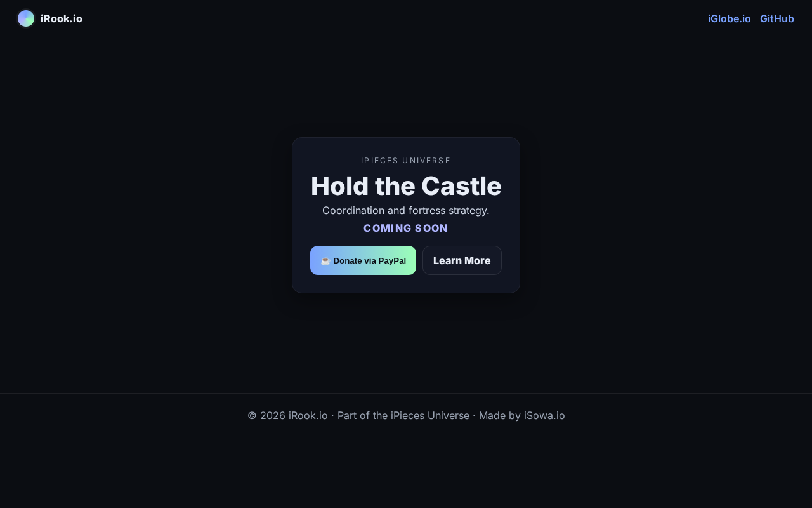The image size is (812, 508).
Task: Click the word PayPal on gradient button
Action: 392,260
